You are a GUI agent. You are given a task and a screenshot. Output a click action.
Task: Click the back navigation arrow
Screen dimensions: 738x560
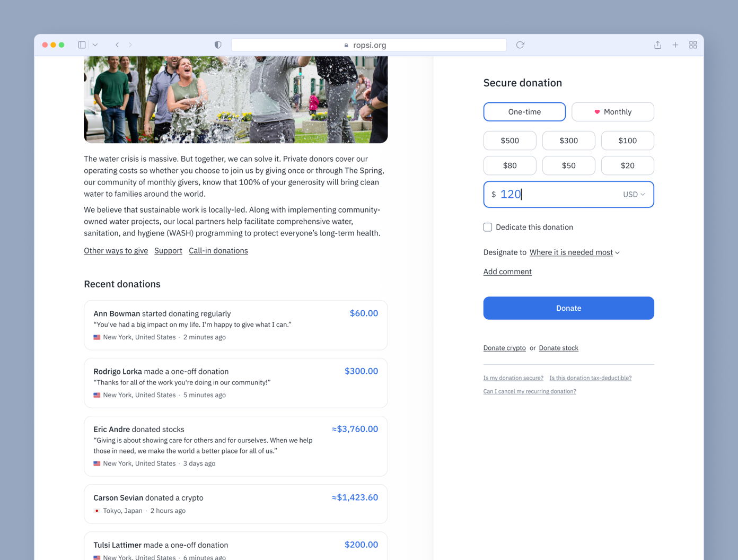pyautogui.click(x=117, y=45)
